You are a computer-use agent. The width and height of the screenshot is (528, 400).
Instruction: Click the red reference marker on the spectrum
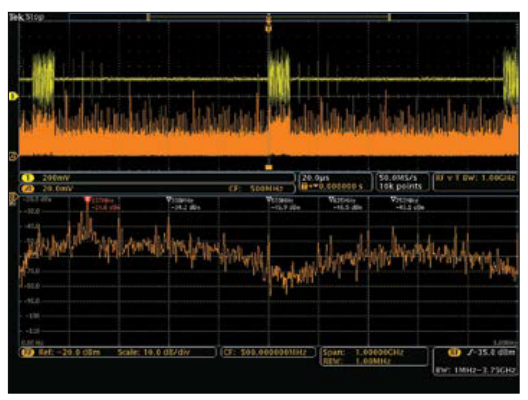pyautogui.click(x=88, y=200)
